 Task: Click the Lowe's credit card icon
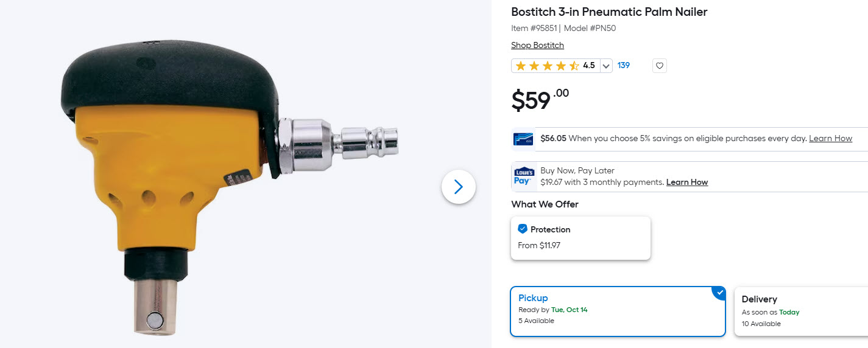[x=523, y=139]
